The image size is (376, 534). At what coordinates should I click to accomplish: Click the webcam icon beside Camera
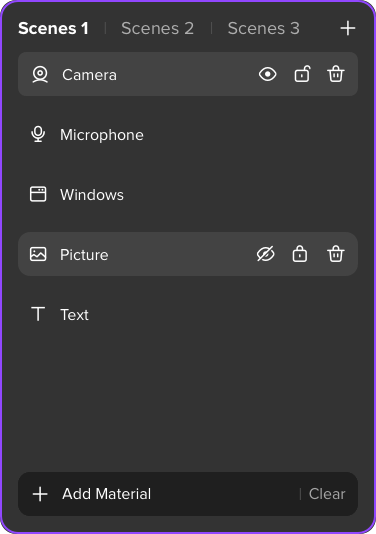point(40,74)
